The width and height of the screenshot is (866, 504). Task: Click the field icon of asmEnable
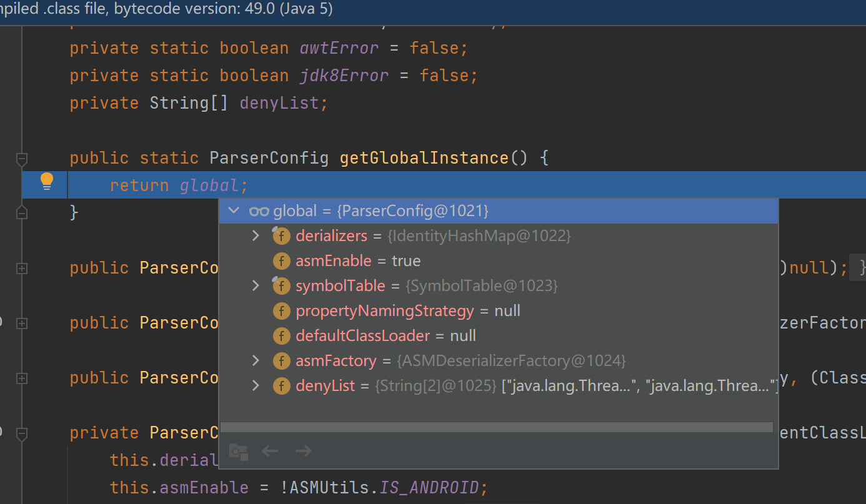(x=282, y=261)
